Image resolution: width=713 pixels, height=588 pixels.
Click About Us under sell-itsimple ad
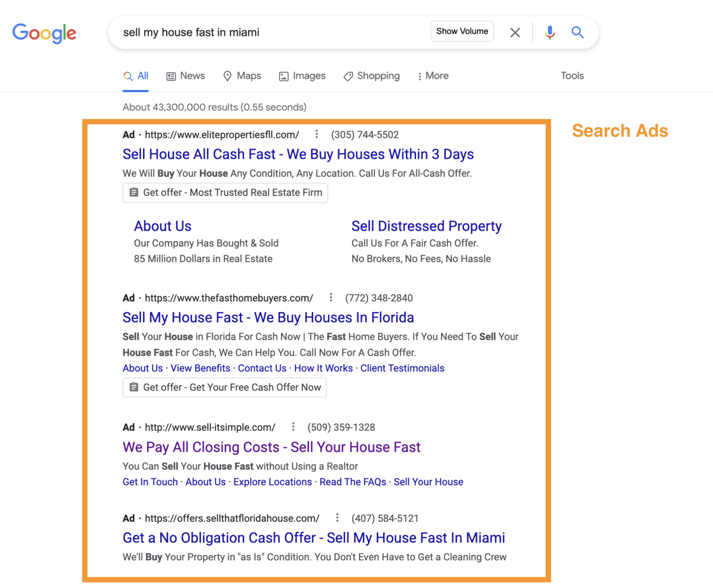(x=205, y=482)
